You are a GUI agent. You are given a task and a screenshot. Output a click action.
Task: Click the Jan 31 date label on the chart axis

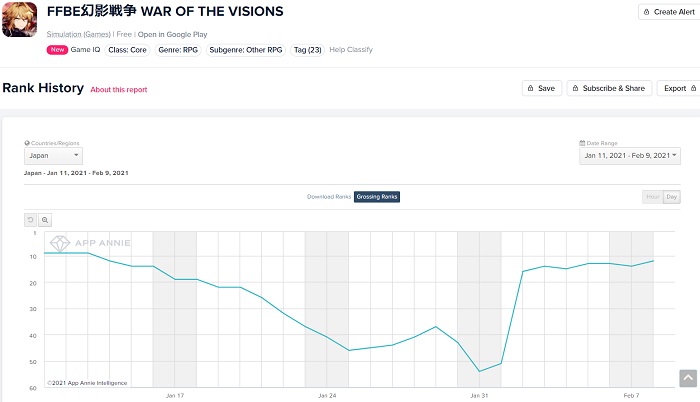[x=479, y=396]
